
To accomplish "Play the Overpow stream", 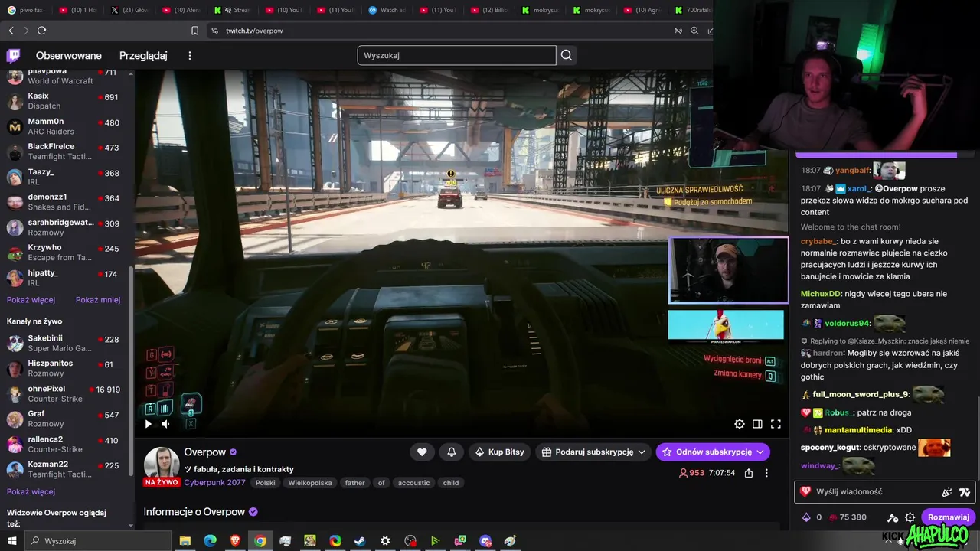I will 148,424.
